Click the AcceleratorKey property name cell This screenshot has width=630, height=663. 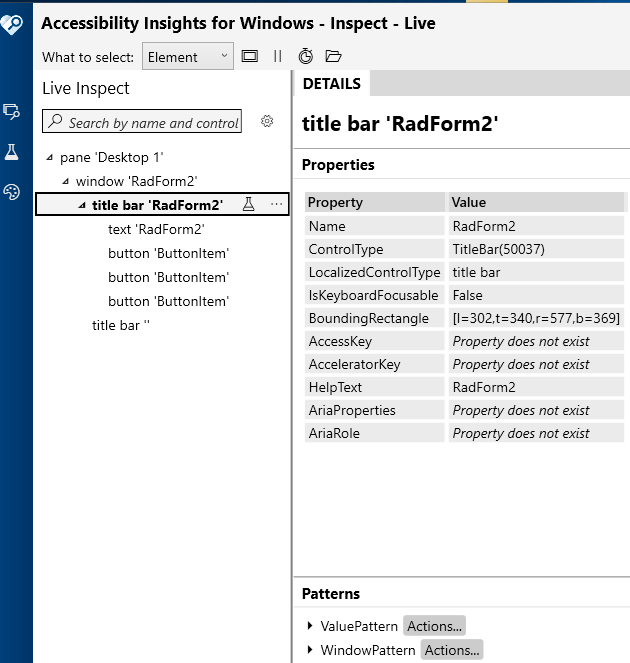tap(374, 364)
